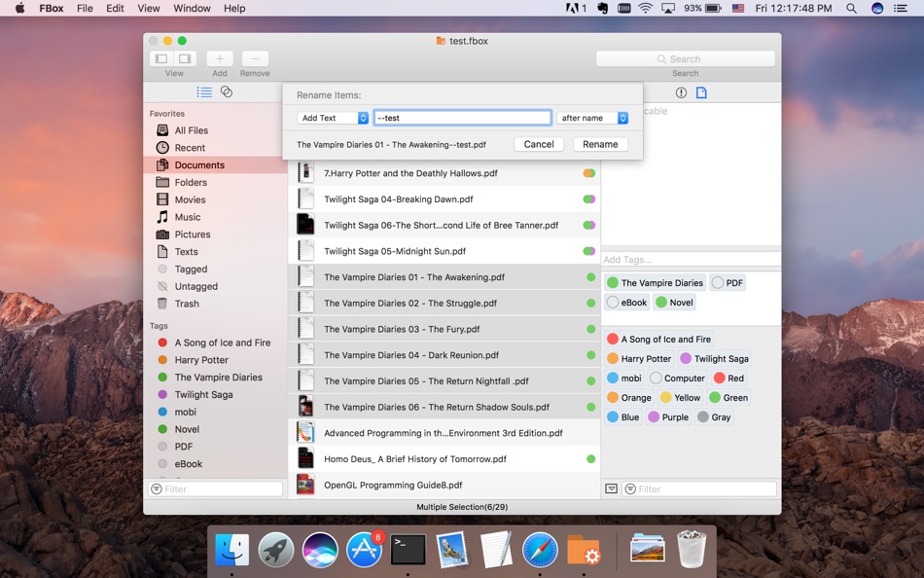Toggle the eBook assigned tag
Screen dimensions: 924x578
[x=627, y=303]
